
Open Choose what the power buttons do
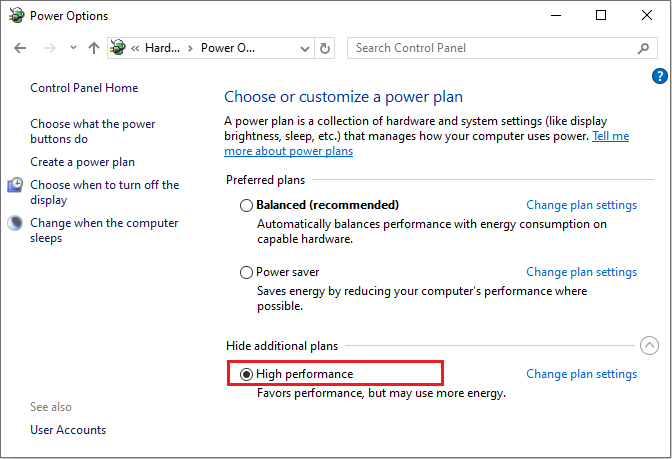pyautogui.click(x=93, y=131)
